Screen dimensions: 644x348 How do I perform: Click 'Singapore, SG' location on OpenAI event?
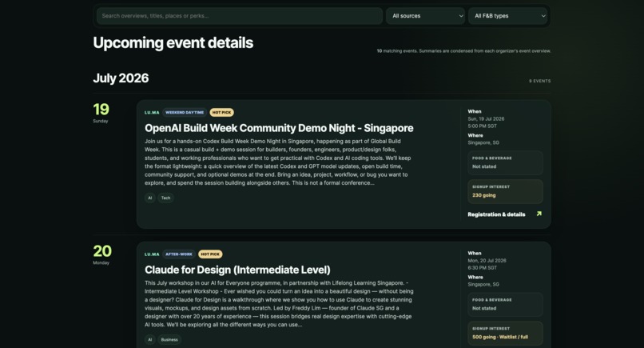coord(483,142)
